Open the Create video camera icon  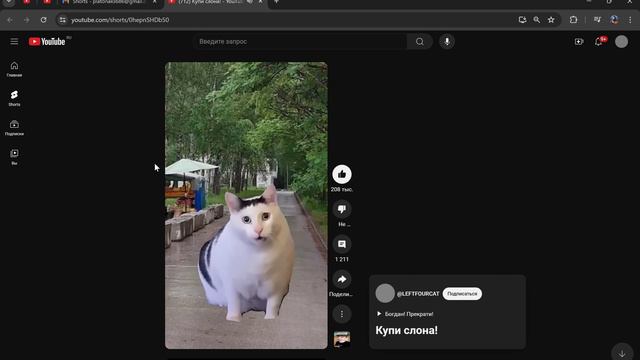click(579, 42)
